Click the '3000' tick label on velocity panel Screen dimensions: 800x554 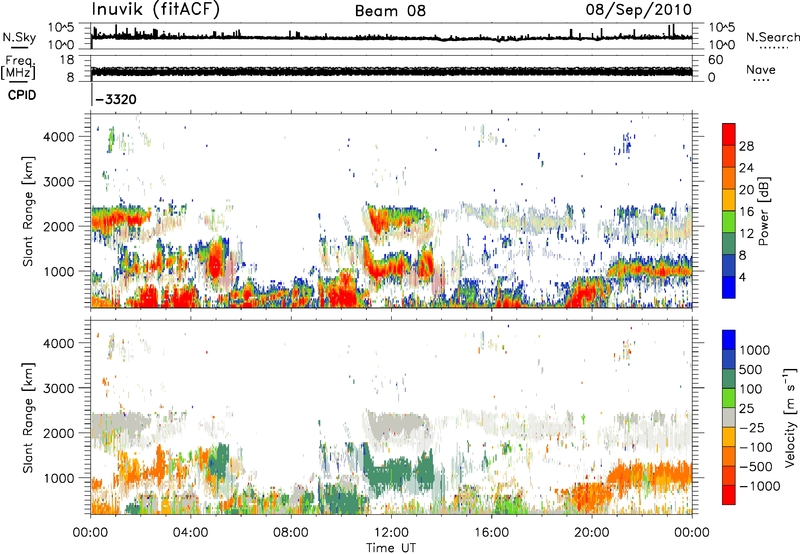click(x=58, y=388)
